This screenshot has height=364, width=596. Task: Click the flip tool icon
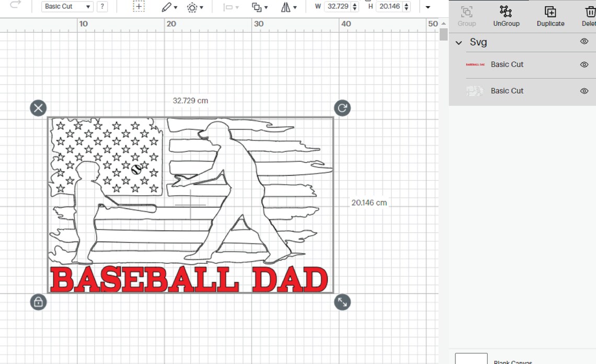click(285, 7)
